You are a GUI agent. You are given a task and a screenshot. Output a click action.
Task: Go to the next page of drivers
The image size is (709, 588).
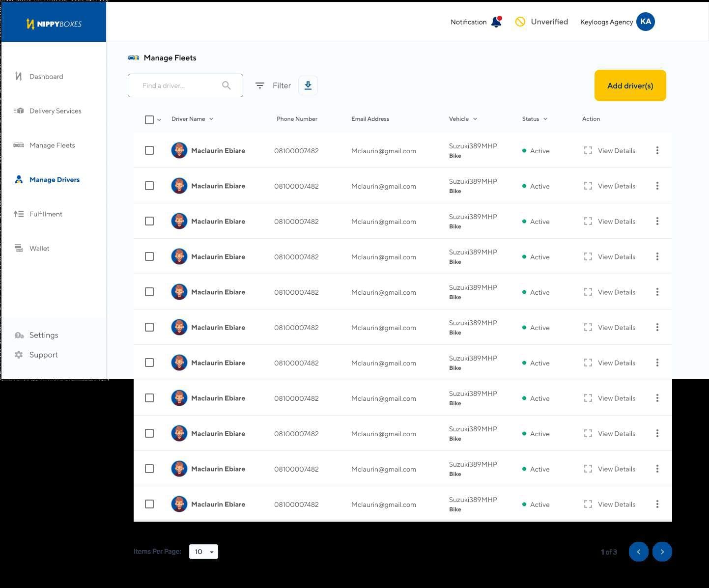pyautogui.click(x=662, y=552)
